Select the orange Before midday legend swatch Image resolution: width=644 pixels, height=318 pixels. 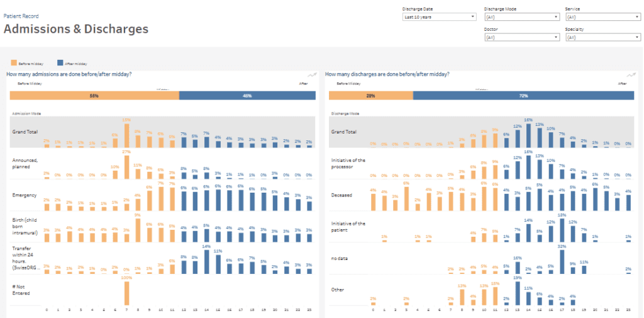tap(14, 63)
